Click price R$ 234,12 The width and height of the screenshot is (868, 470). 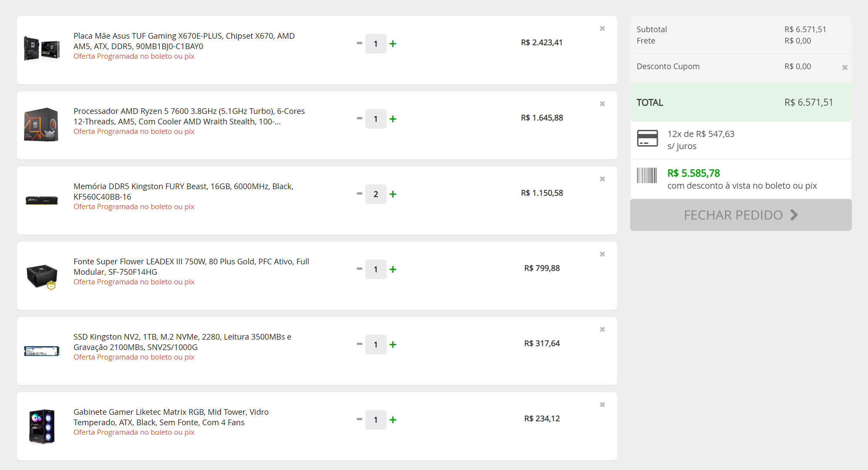(x=542, y=419)
